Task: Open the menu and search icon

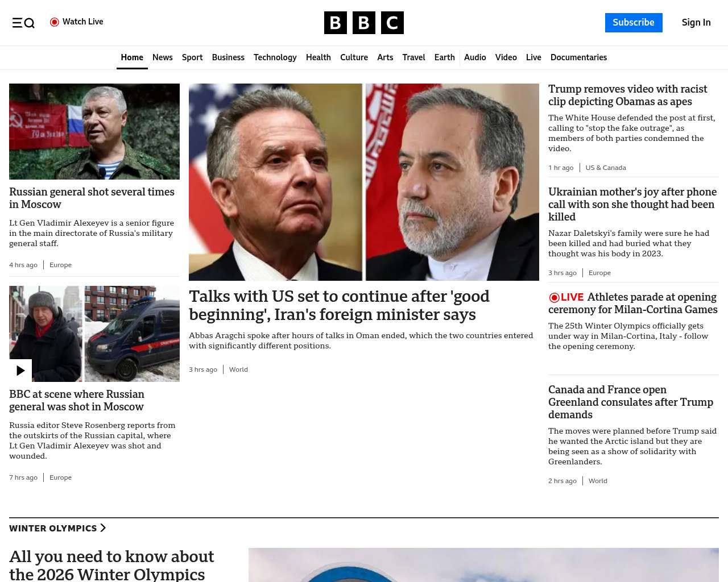Action: pos(23,23)
